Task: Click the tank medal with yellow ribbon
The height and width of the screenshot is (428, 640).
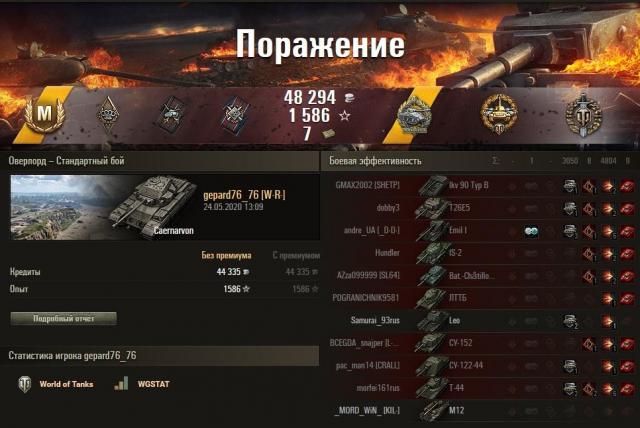Action: pyautogui.click(x=415, y=115)
